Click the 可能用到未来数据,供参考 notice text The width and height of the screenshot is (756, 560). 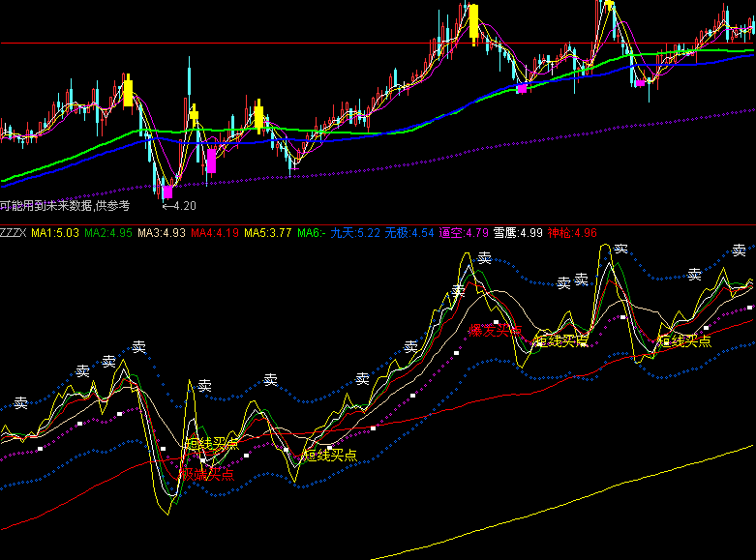click(x=65, y=206)
